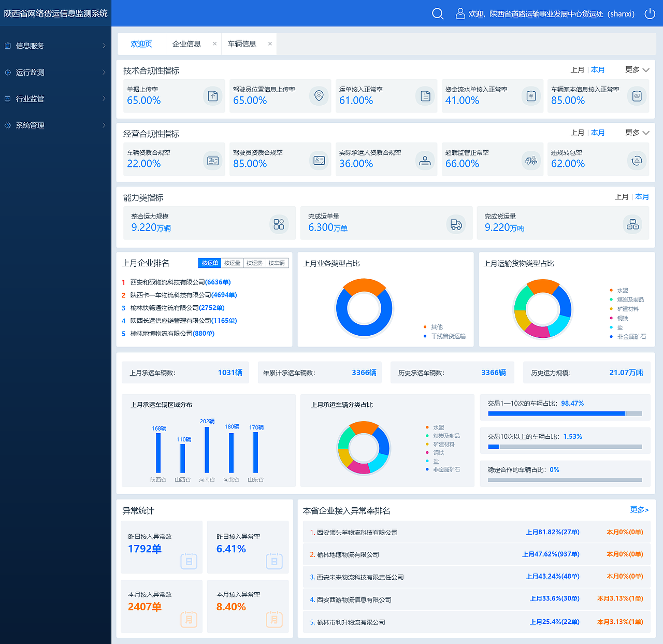
Task: Open 西安和硕物流科技有限公司 ranking entry
Action: pyautogui.click(x=176, y=282)
